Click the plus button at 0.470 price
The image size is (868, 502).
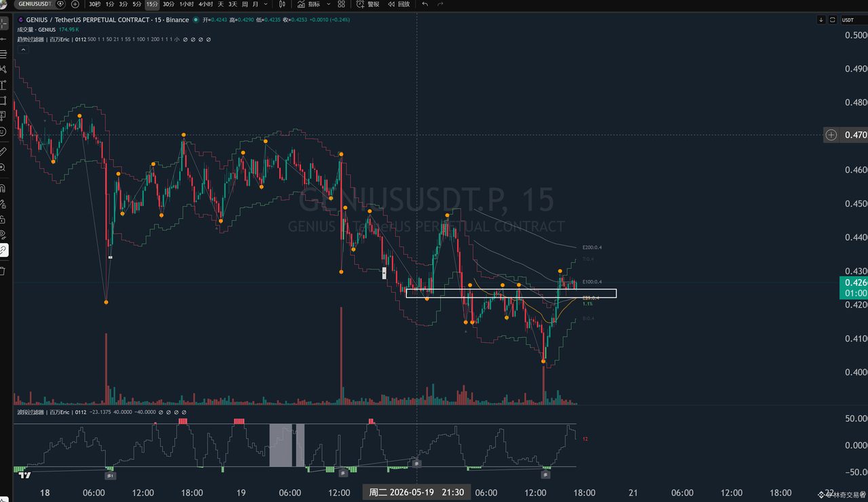coord(831,135)
